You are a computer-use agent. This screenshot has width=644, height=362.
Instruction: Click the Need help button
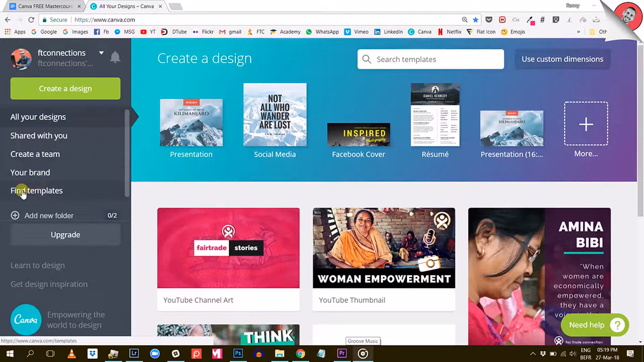point(595,325)
